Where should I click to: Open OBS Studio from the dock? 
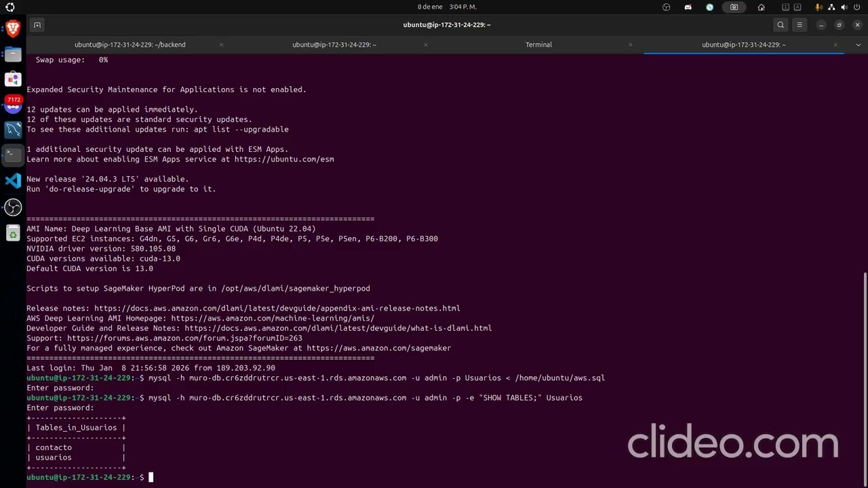point(13,207)
